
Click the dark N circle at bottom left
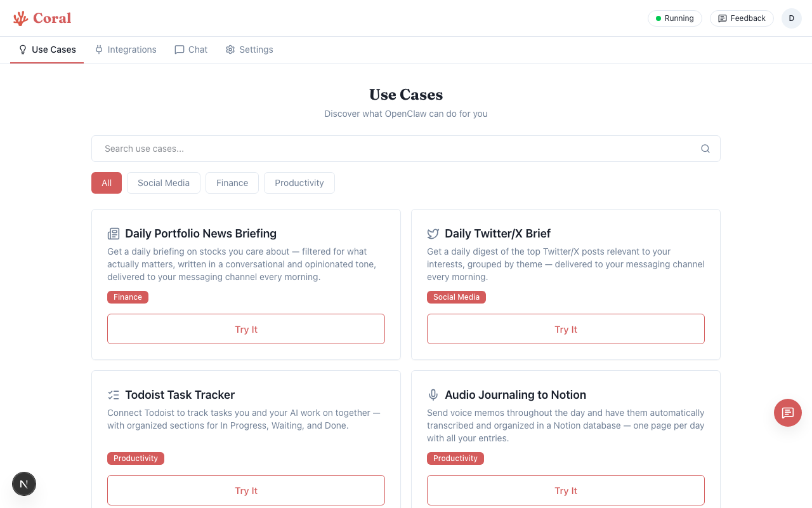[24, 484]
